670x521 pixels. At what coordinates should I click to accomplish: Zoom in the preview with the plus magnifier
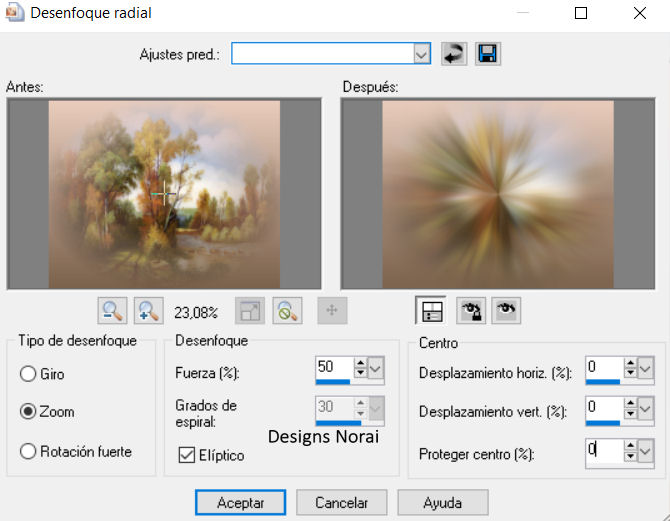(x=149, y=311)
